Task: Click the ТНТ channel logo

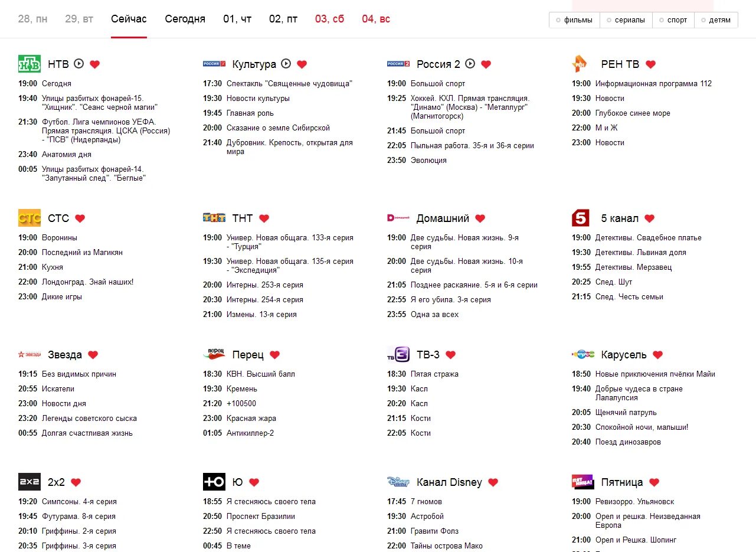Action: (214, 218)
